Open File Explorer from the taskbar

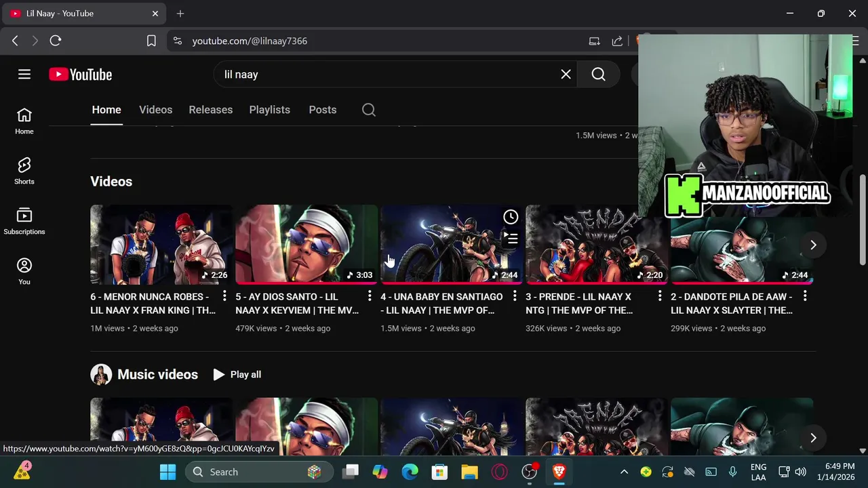tap(469, 472)
